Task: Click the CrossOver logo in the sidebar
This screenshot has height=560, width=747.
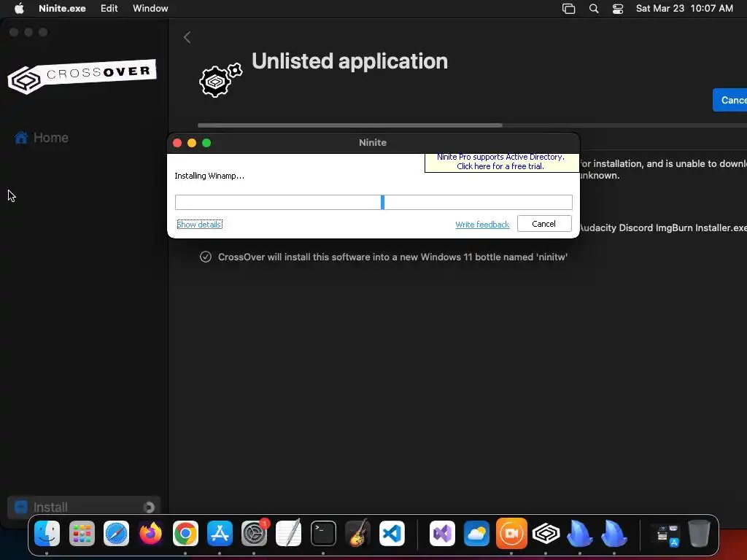Action: [x=82, y=76]
